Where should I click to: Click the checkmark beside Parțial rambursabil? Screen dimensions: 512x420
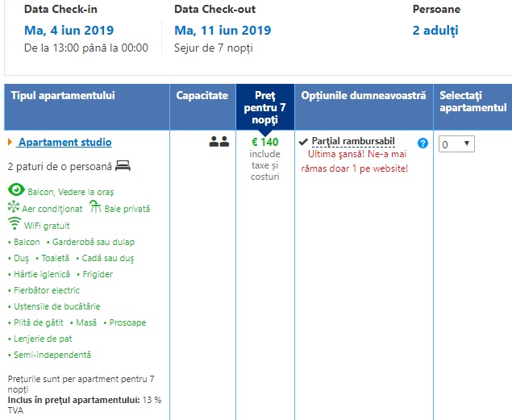(x=303, y=142)
